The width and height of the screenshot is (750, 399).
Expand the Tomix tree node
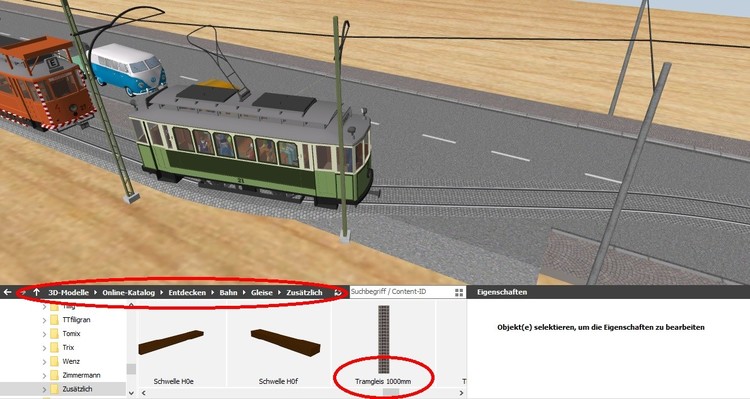(x=44, y=334)
